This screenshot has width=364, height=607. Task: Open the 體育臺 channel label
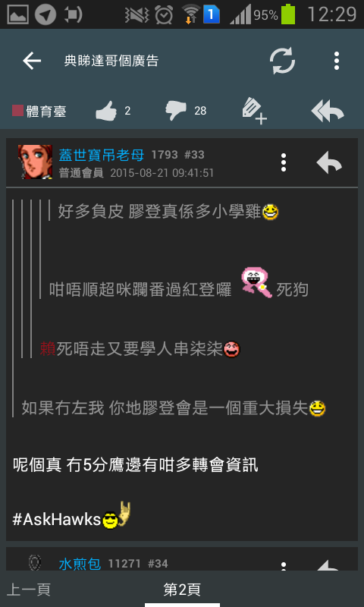pos(46,112)
